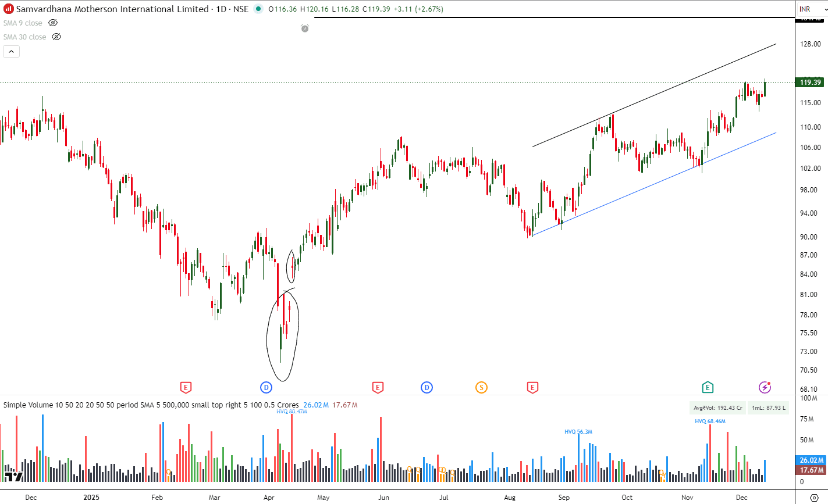Click the legend volume value 26.02M

coord(316,405)
